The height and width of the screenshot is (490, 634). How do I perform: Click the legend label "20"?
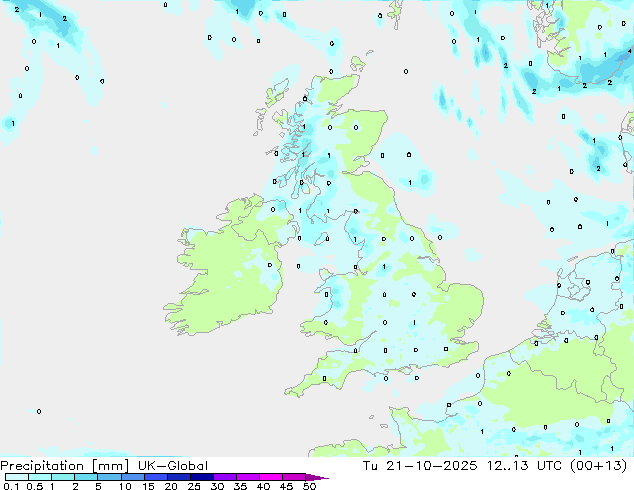pos(171,486)
